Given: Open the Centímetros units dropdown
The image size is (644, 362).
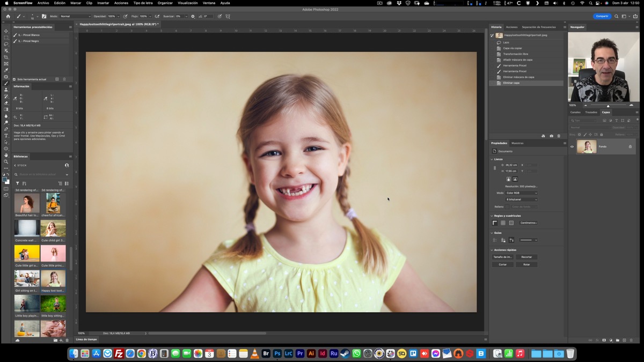Looking at the screenshot, I should pos(529,223).
